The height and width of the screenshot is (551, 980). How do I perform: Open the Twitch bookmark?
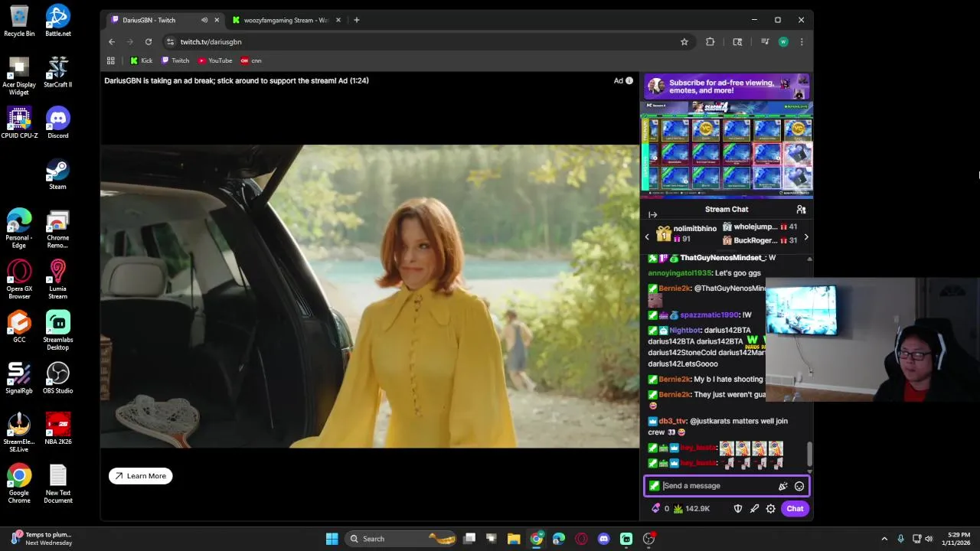[x=175, y=60]
